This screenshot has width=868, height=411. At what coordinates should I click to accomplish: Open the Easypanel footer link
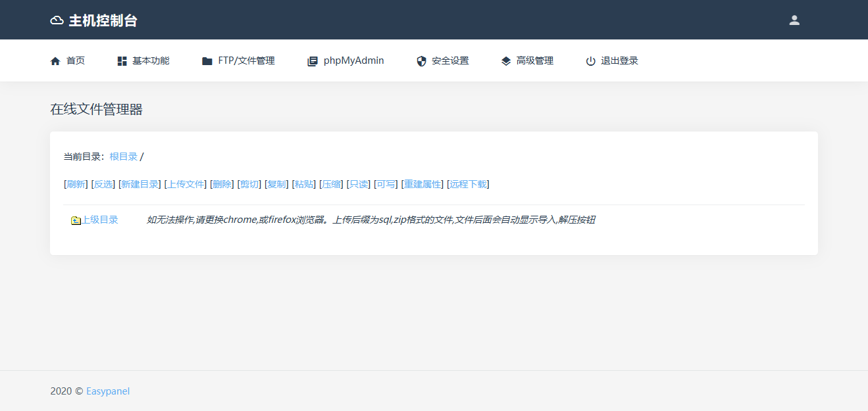[108, 391]
